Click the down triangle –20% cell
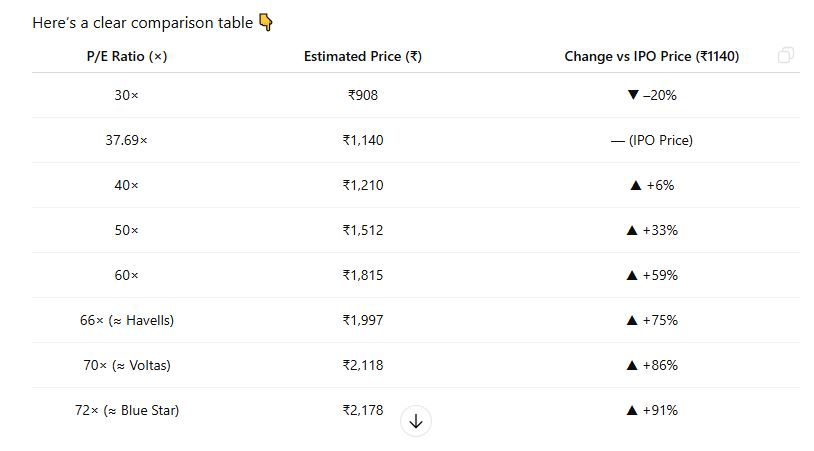Viewport: 814px width, 451px height. pos(651,95)
